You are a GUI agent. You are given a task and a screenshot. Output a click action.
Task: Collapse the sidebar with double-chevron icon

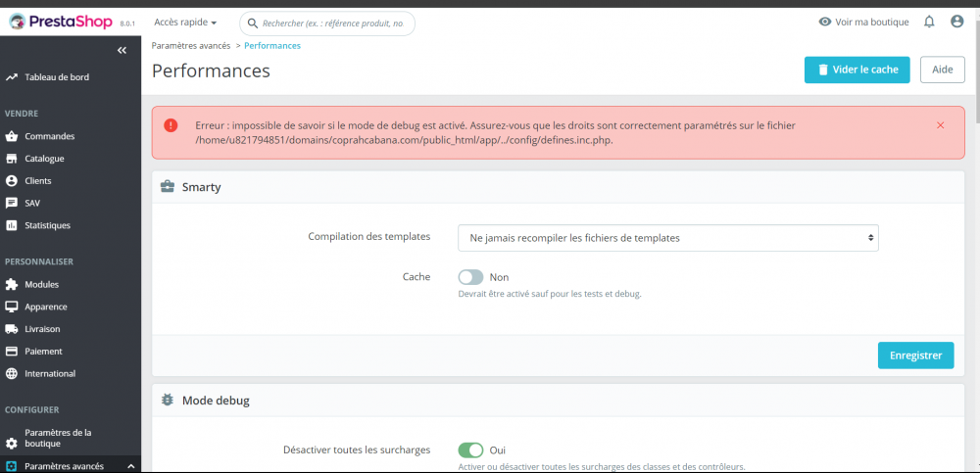[122, 51]
